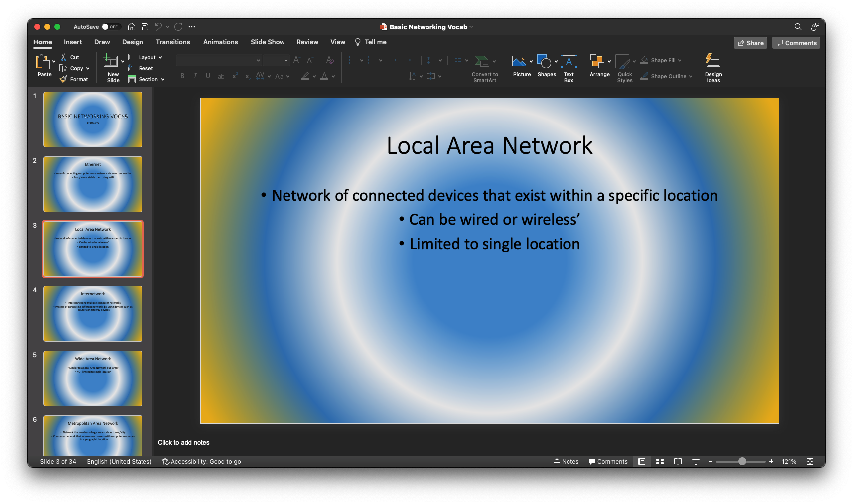Screen dimensions: 853x504
Task: Open the Arrange tool
Action: tap(599, 66)
